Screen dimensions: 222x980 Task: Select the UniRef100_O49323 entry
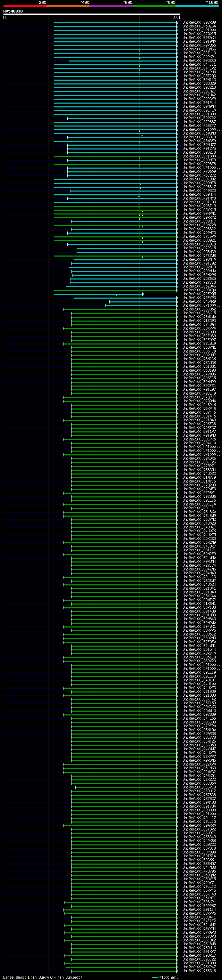pyautogui.click(x=199, y=191)
